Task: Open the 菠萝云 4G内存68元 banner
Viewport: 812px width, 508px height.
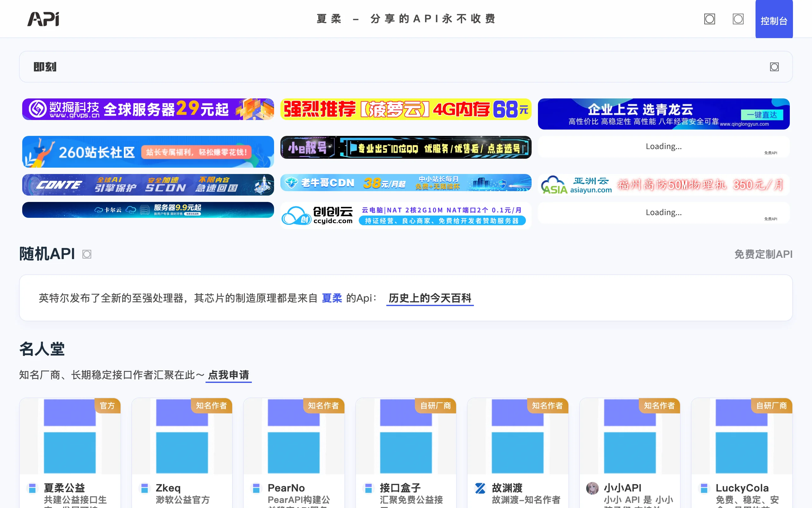Action: pyautogui.click(x=406, y=109)
